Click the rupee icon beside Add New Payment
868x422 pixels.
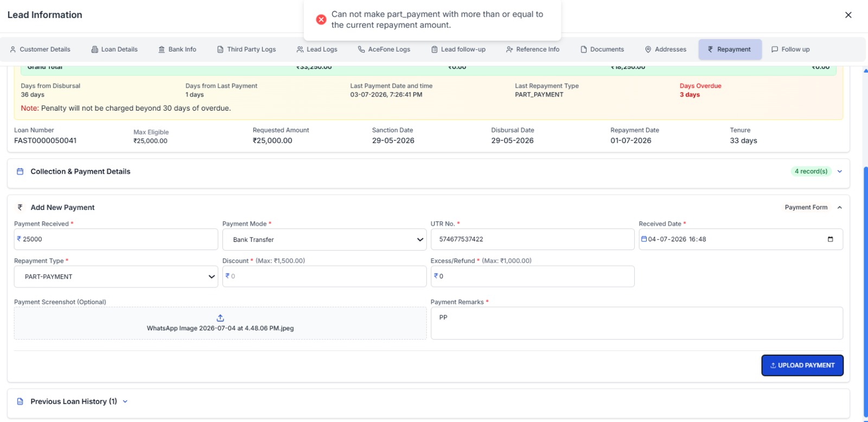pyautogui.click(x=20, y=207)
